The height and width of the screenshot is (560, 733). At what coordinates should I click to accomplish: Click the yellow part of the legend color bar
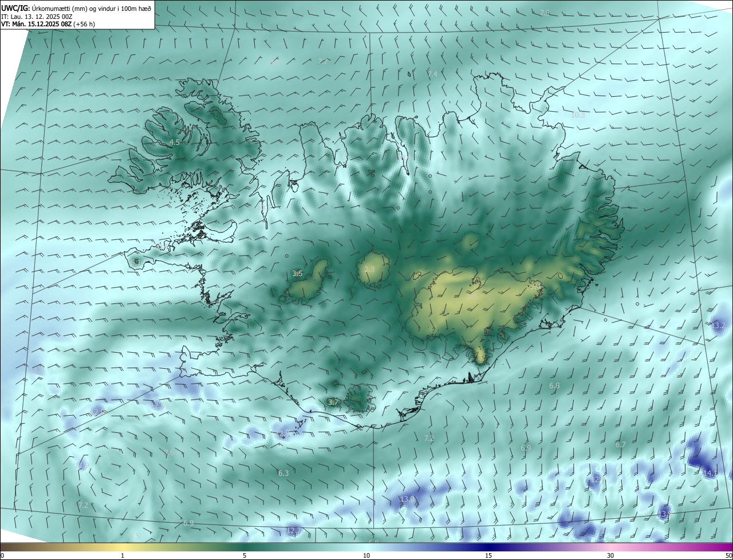point(123,547)
